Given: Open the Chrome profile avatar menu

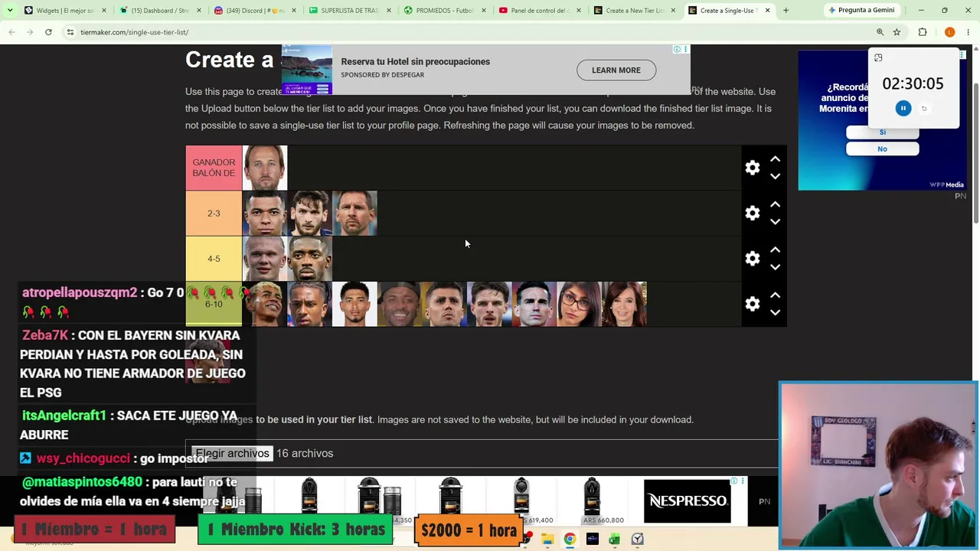Looking at the screenshot, I should [950, 32].
